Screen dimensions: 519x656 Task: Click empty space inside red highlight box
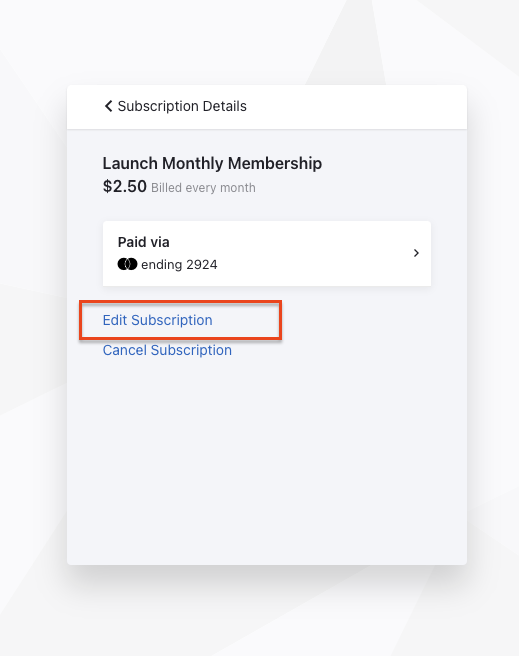point(247,320)
